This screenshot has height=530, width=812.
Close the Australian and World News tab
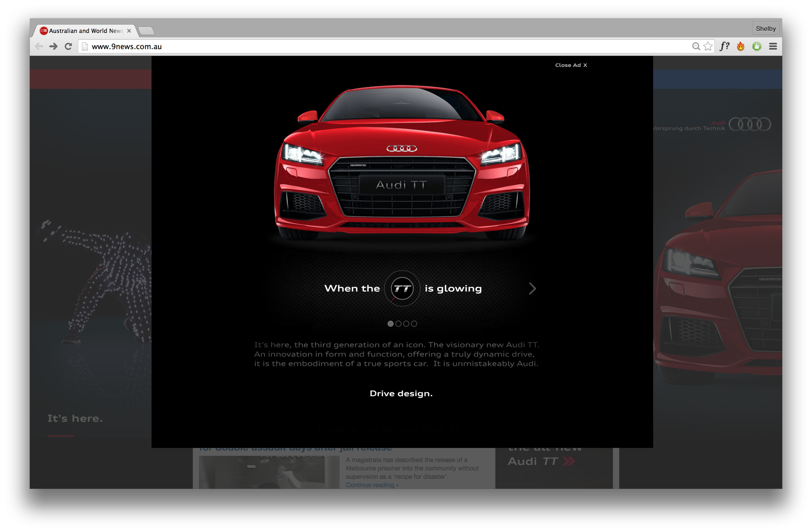pyautogui.click(x=129, y=31)
